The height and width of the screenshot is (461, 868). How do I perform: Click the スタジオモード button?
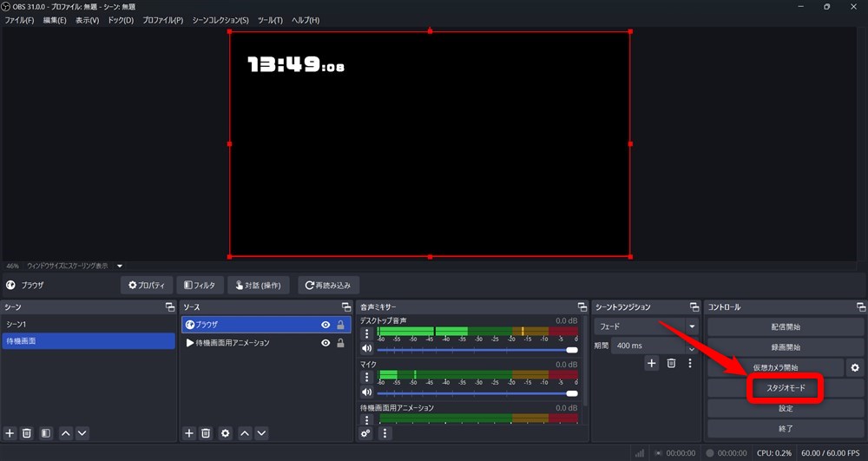785,388
